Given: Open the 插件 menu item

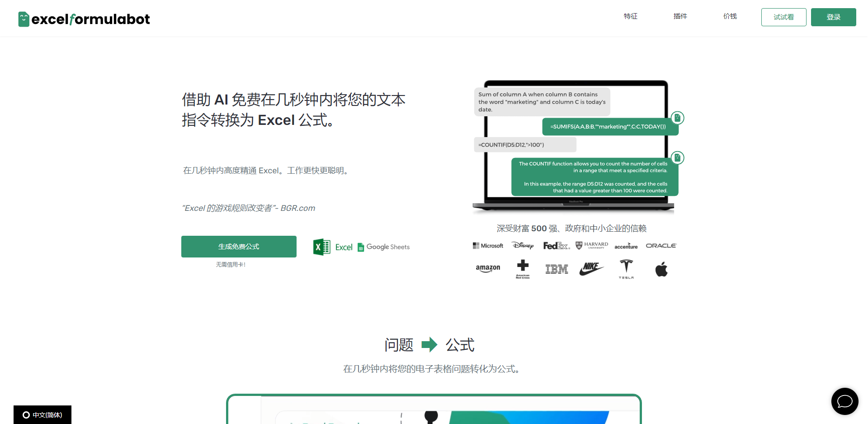Looking at the screenshot, I should click(x=680, y=16).
